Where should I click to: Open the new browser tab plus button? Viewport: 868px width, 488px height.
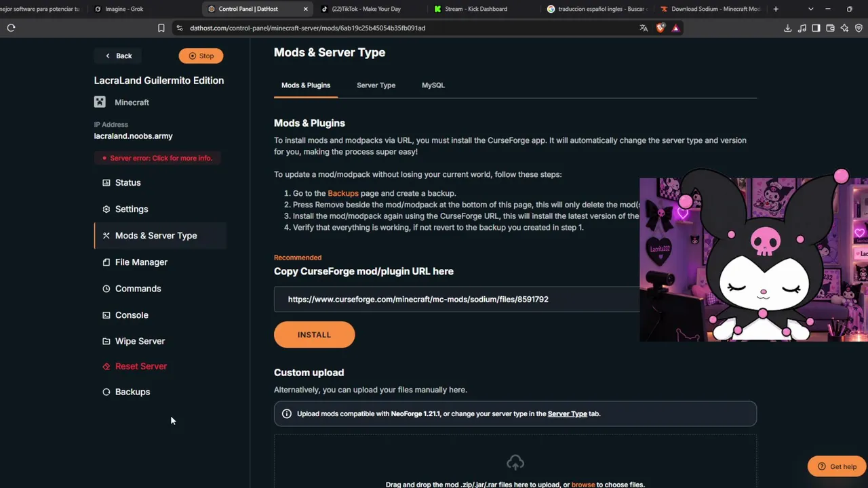point(776,9)
